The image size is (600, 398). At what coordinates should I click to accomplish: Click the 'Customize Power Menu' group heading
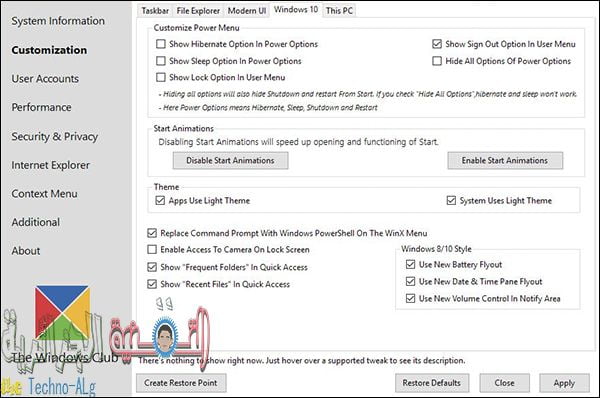197,28
